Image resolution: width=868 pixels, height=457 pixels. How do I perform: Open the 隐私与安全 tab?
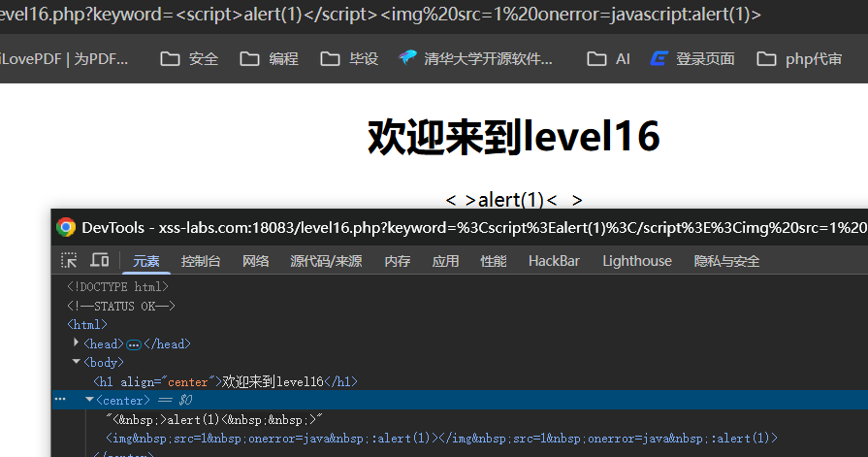click(x=726, y=261)
